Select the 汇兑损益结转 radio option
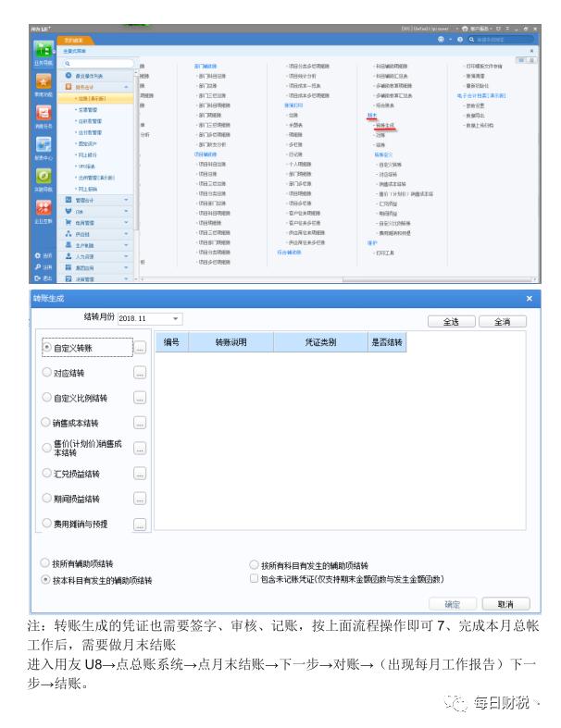Screen dimensions: 561x728 pyautogui.click(x=46, y=473)
